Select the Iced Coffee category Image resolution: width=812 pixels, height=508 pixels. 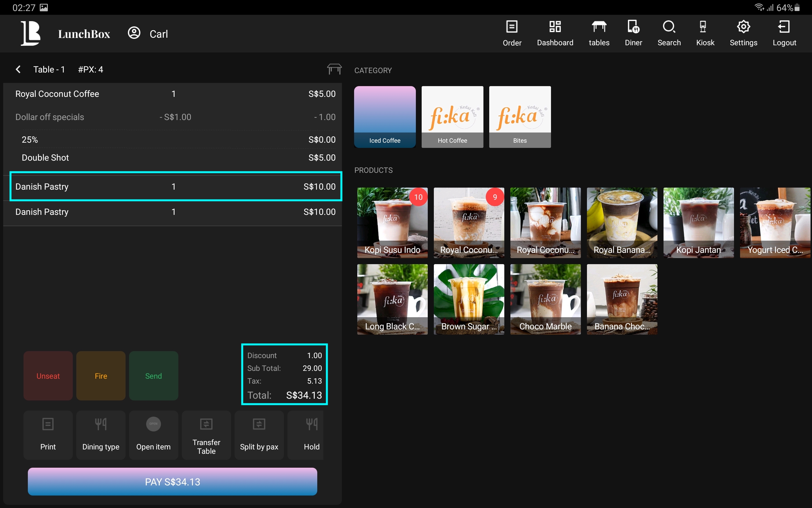(x=385, y=117)
